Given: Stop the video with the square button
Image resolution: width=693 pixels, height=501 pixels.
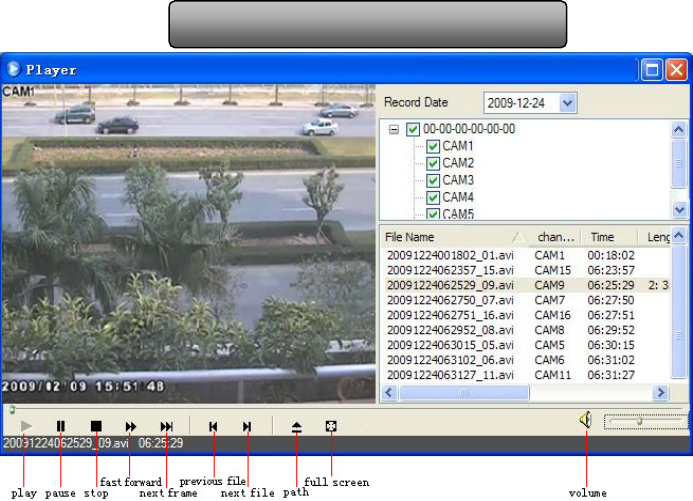Looking at the screenshot, I should 96,426.
